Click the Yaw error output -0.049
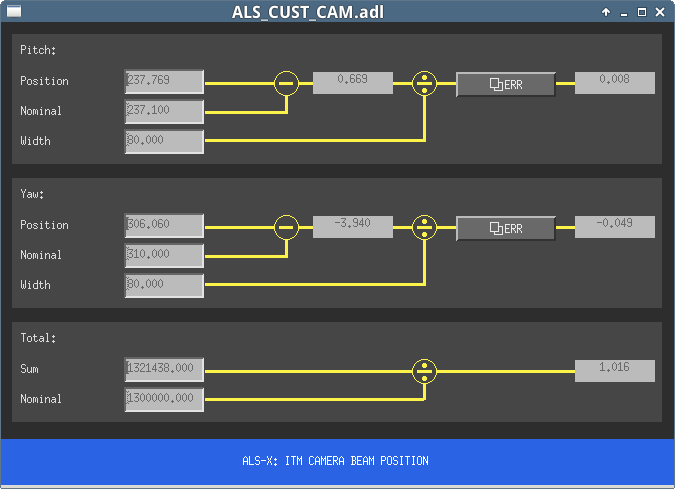This screenshot has height=489, width=675. coord(615,227)
